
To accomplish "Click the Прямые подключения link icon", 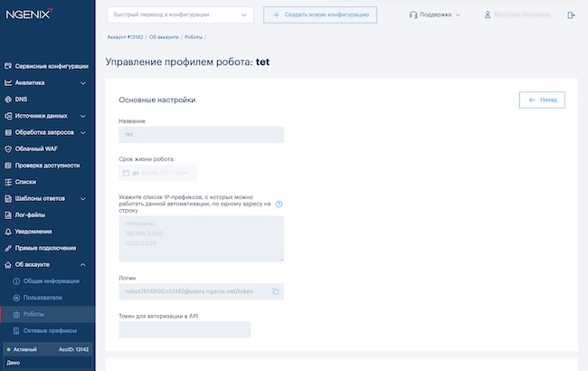I will 8,248.
